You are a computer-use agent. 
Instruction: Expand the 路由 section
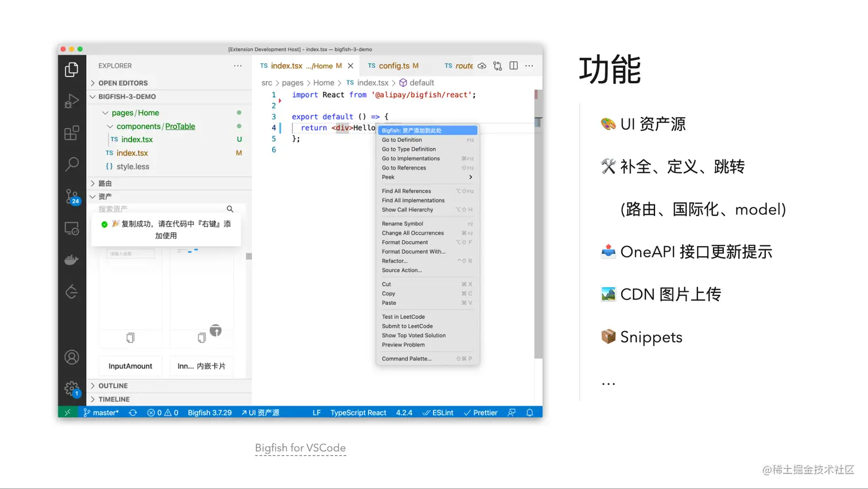pos(169,183)
